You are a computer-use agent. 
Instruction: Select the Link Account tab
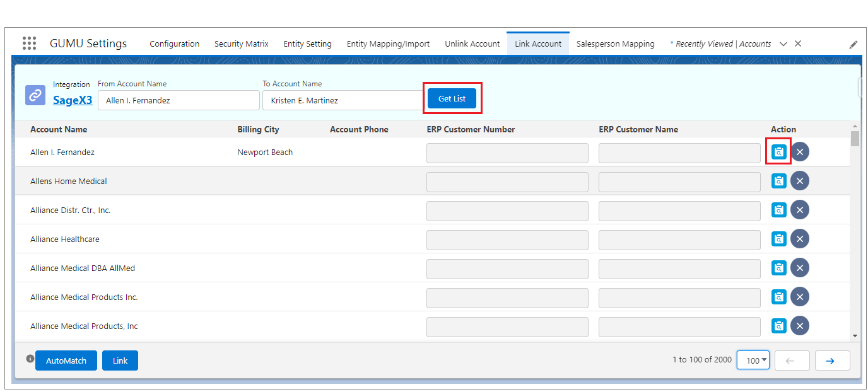pyautogui.click(x=538, y=43)
